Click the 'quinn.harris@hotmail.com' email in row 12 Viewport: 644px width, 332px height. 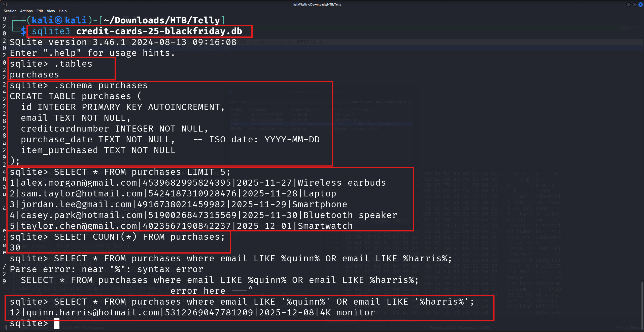[93, 313]
